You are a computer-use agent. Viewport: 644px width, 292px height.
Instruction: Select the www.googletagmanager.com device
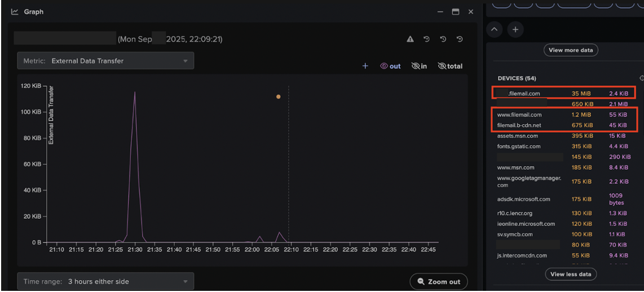(x=529, y=182)
